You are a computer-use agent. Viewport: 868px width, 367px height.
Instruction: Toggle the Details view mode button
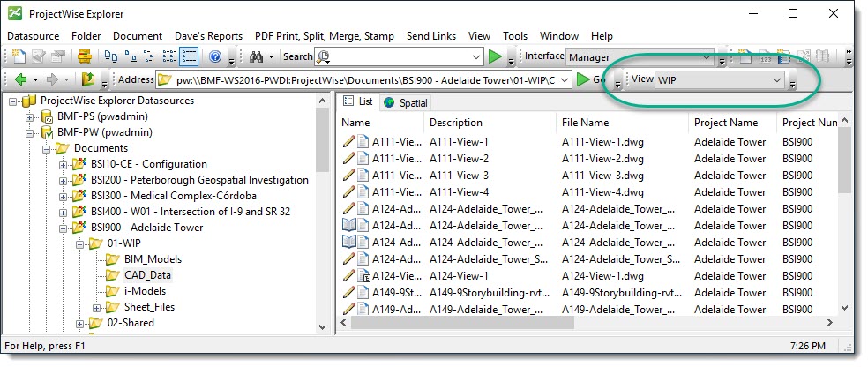pos(188,57)
